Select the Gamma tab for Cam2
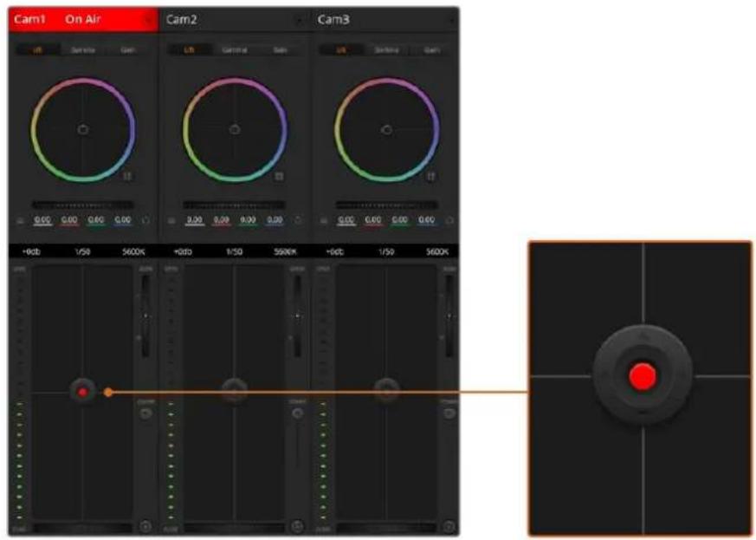Screen dimensions: 756x540 click(235, 49)
